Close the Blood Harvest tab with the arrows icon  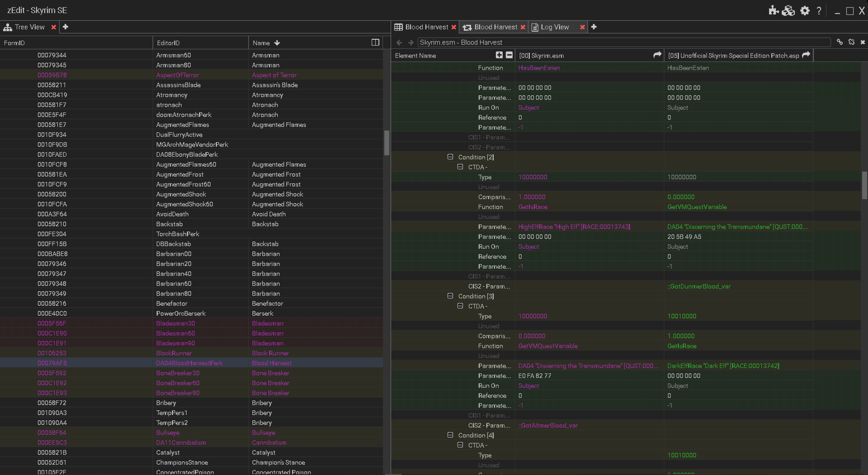click(523, 27)
